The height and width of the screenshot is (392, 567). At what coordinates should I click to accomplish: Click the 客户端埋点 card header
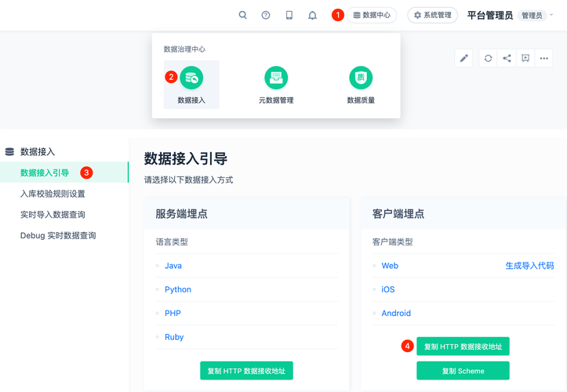tap(463, 214)
